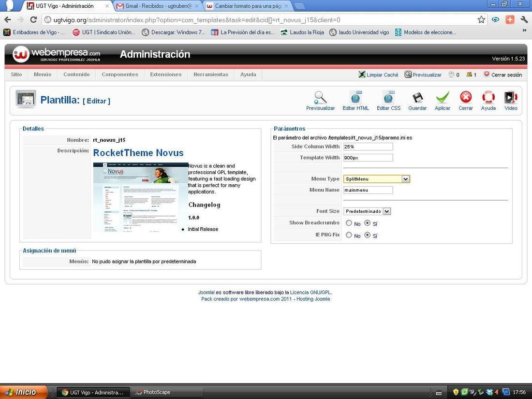Viewport: 532px width, 399px height.
Task: Open bookmark laudo Universidad vigo
Action: tap(359, 32)
